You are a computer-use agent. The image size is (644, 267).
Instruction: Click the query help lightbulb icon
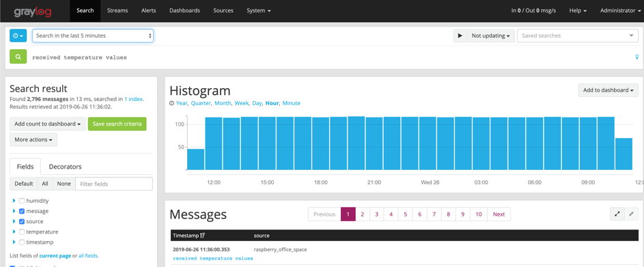click(637, 57)
